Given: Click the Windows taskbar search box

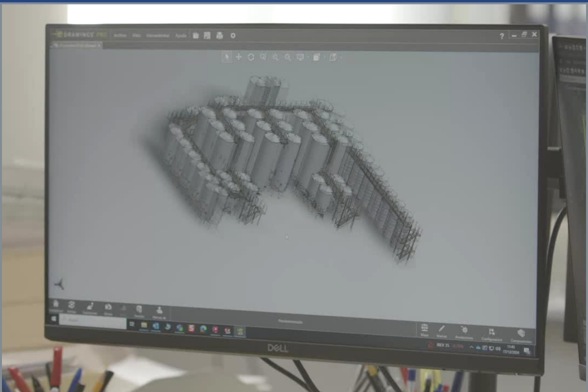Looking at the screenshot, I should click(93, 322).
